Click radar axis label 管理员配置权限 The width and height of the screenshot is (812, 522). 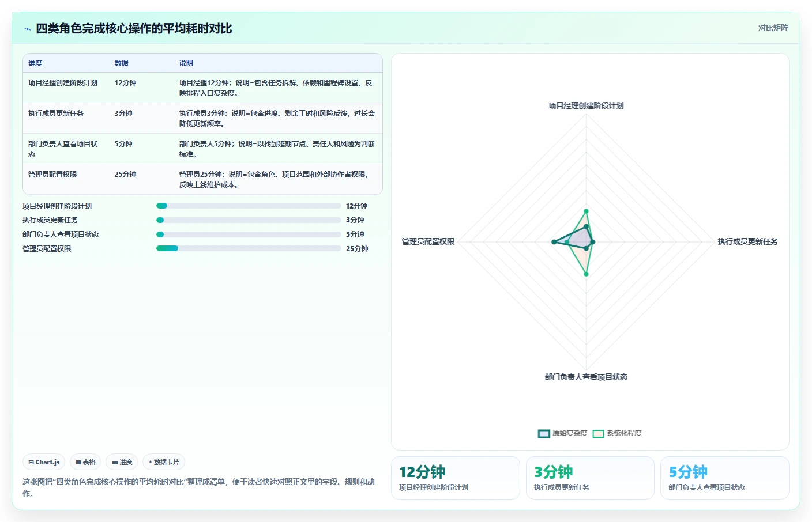click(x=428, y=241)
